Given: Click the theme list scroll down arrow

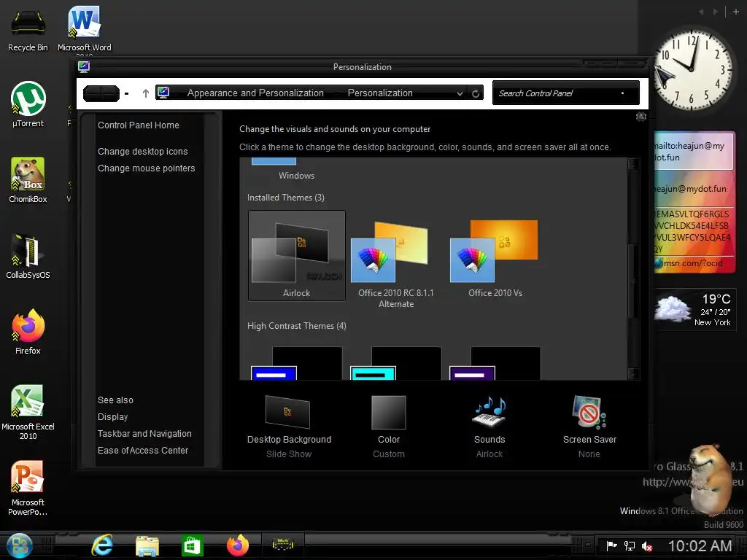Looking at the screenshot, I should coord(633,374).
